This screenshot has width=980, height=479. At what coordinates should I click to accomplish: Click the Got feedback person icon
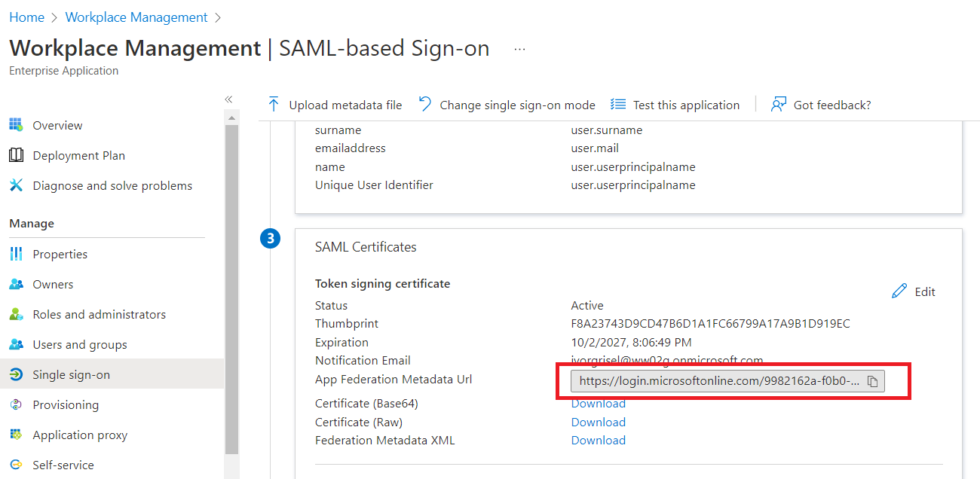pos(779,105)
